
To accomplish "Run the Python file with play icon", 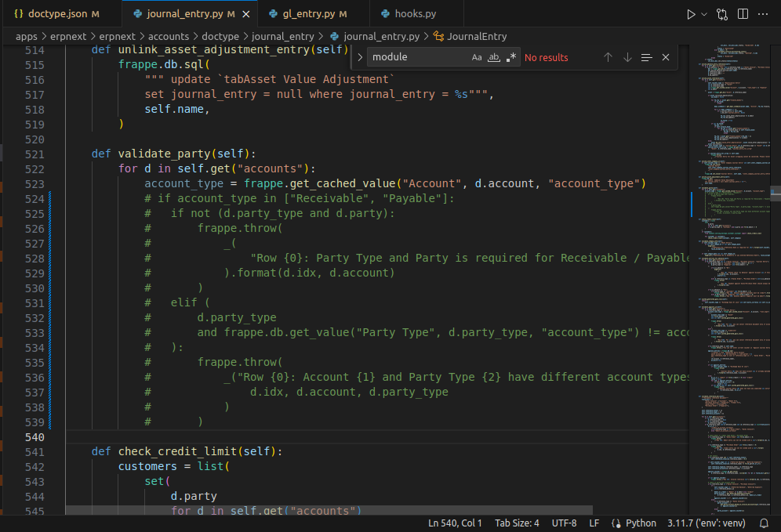I will pos(691,14).
